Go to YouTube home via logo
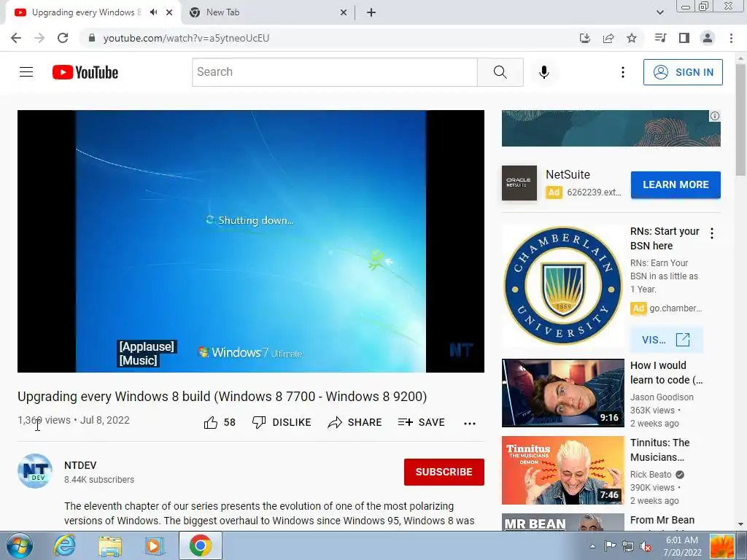The image size is (747, 560). 85,72
